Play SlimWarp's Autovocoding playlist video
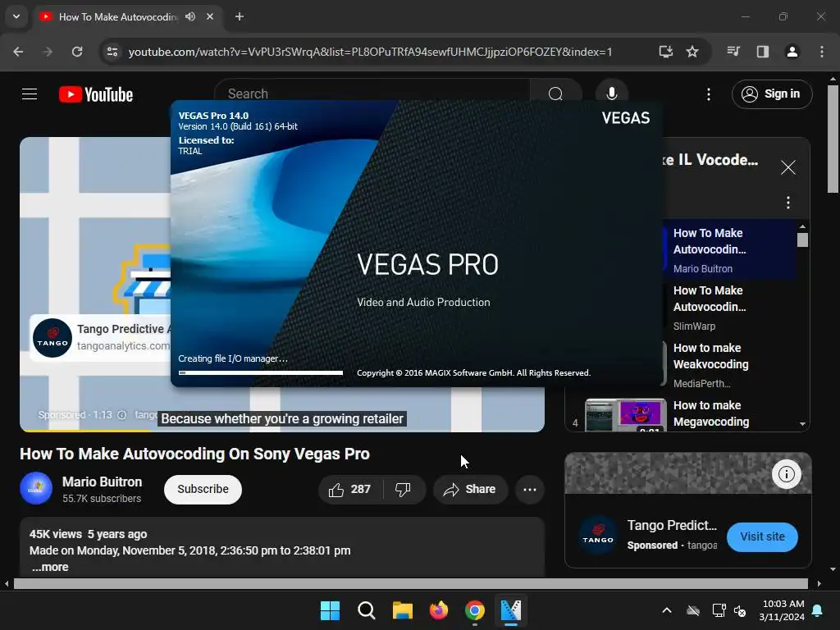Image resolution: width=840 pixels, height=630 pixels. coord(708,308)
